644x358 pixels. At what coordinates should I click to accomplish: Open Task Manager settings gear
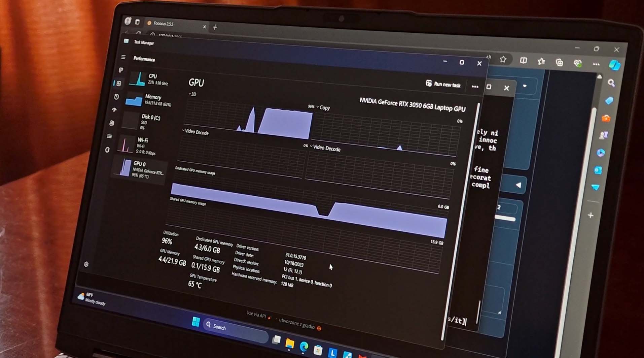coord(86,264)
